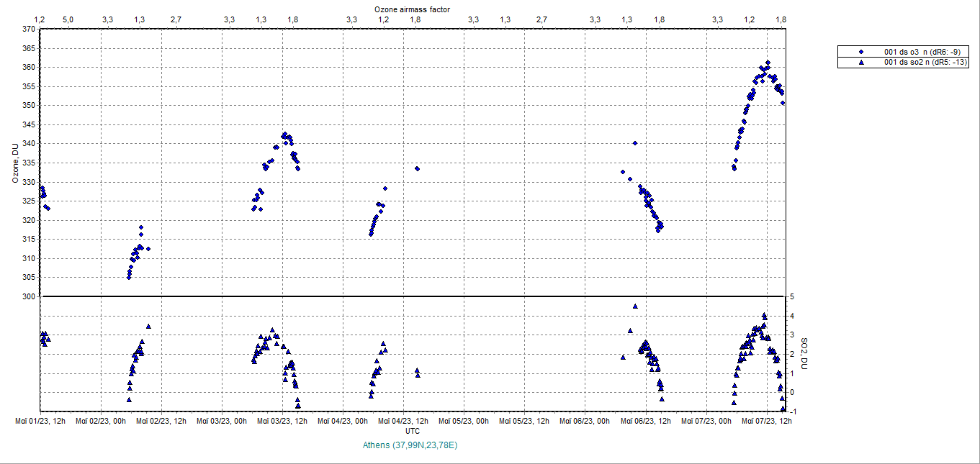Click the highest SO2 triangle on May 6
Viewport: 980px width, 464px height.
(635, 306)
